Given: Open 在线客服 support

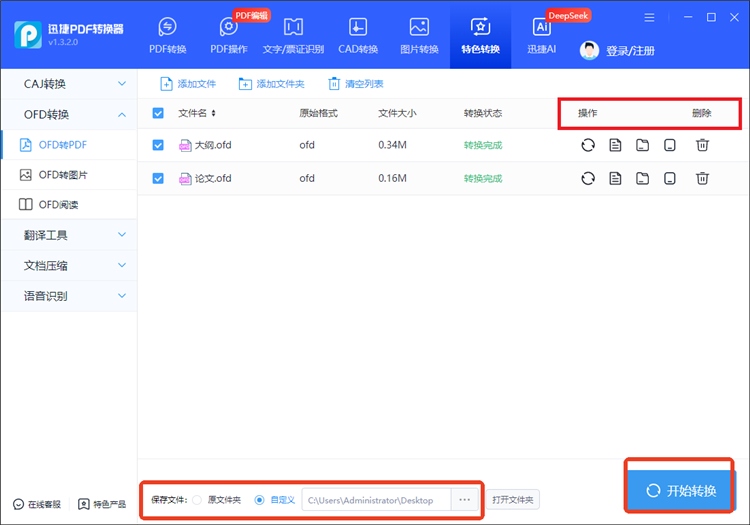Looking at the screenshot, I should [37, 504].
